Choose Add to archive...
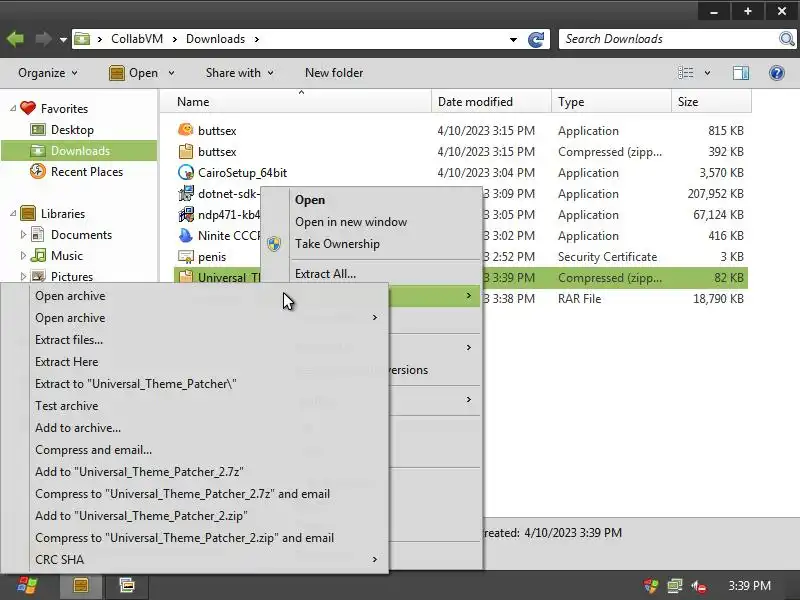The image size is (800, 600). [x=78, y=428]
